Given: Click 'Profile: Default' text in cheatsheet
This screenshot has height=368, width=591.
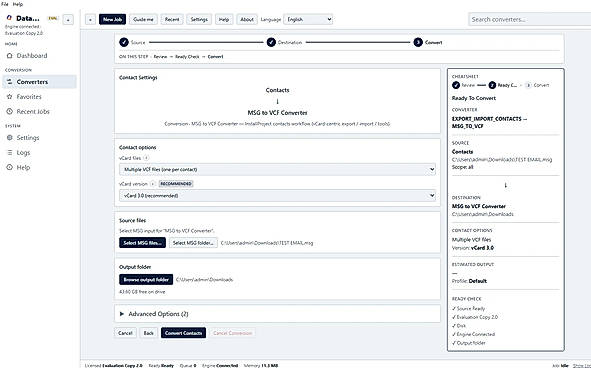Looking at the screenshot, I should (469, 281).
